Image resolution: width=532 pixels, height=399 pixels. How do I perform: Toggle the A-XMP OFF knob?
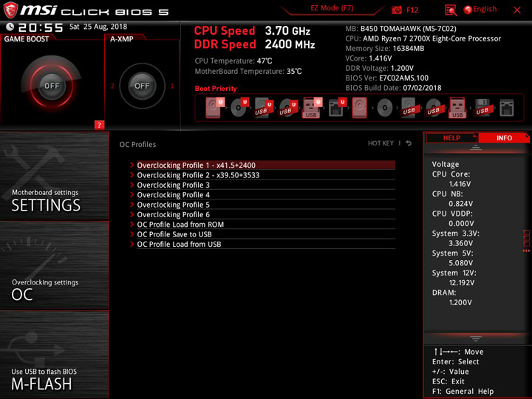pos(142,86)
